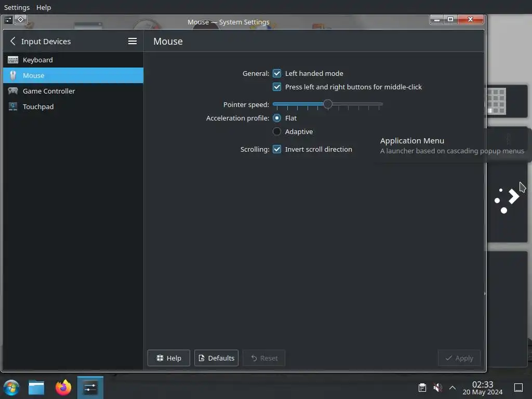
Task: Open the hamburger menu beside Input Devices
Action: (132, 41)
